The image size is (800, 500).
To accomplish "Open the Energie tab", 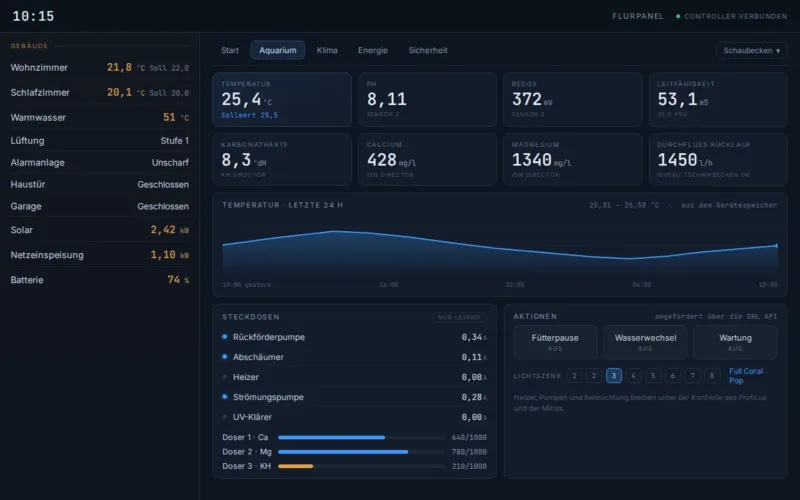I will (372, 51).
